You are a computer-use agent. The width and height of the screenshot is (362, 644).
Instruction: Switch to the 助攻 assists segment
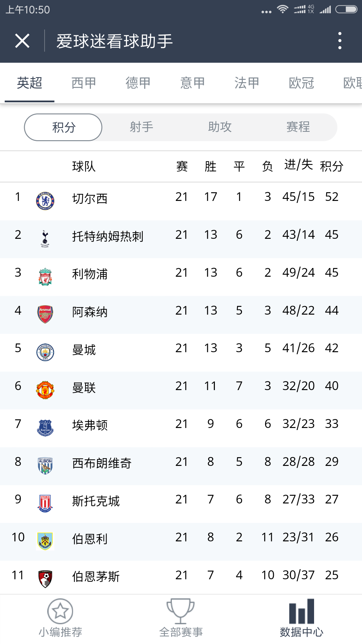point(220,127)
